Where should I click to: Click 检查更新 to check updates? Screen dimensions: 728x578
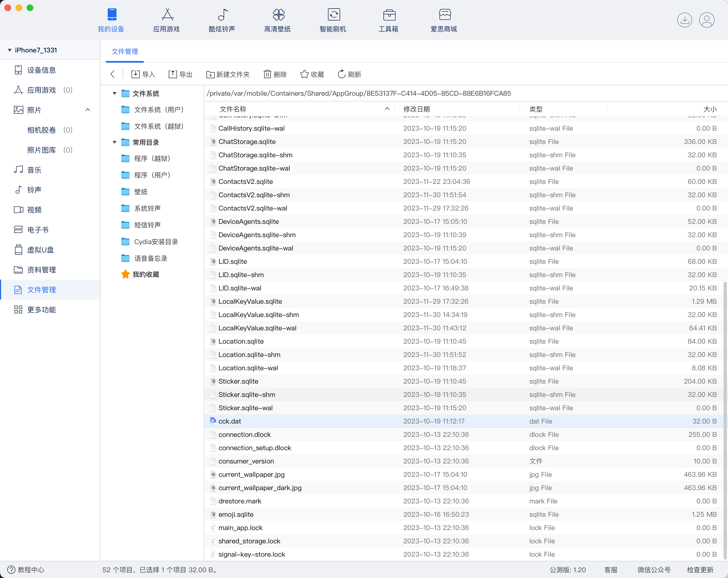[700, 570]
